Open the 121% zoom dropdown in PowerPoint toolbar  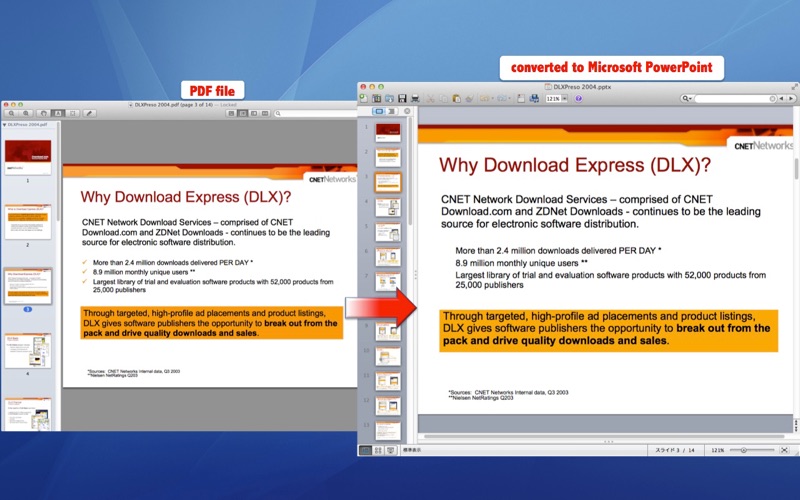pos(565,98)
